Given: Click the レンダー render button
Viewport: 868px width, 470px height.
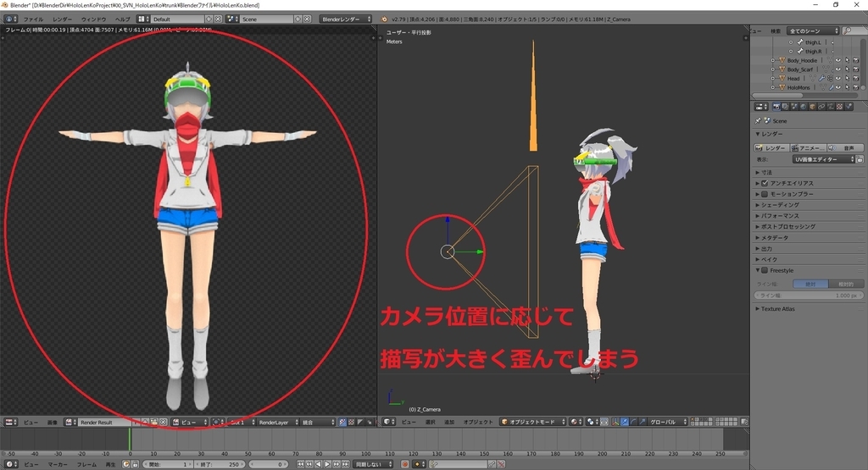Looking at the screenshot, I should [771, 147].
